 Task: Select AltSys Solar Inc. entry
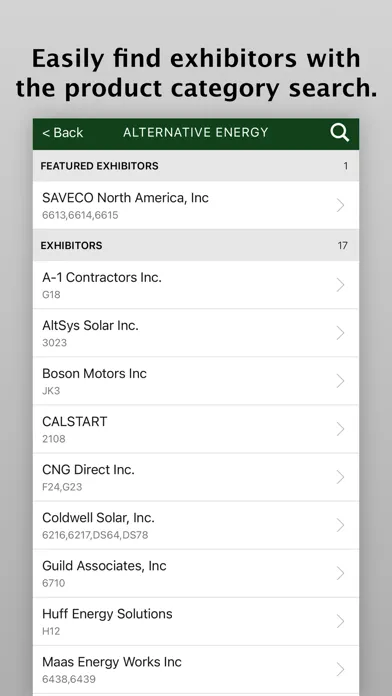point(196,333)
